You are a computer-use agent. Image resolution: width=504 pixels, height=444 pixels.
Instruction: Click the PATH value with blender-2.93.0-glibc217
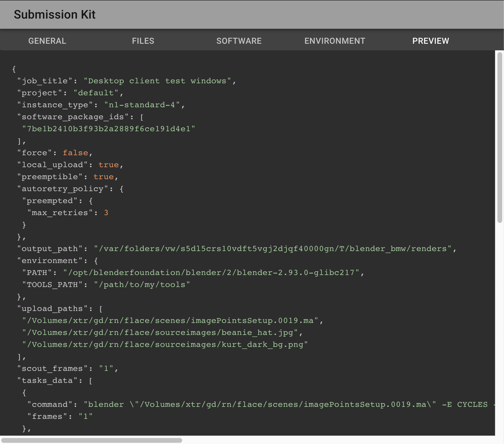[x=211, y=273]
